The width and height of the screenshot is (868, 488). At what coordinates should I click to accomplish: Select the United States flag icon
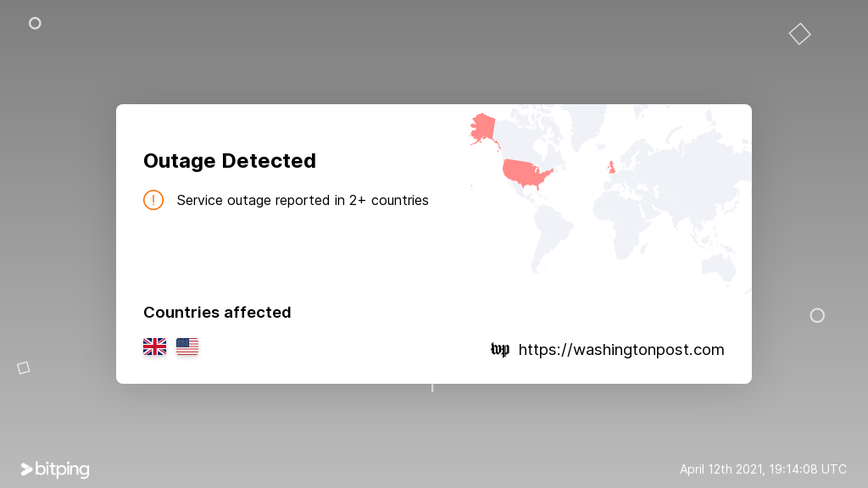[x=187, y=347]
